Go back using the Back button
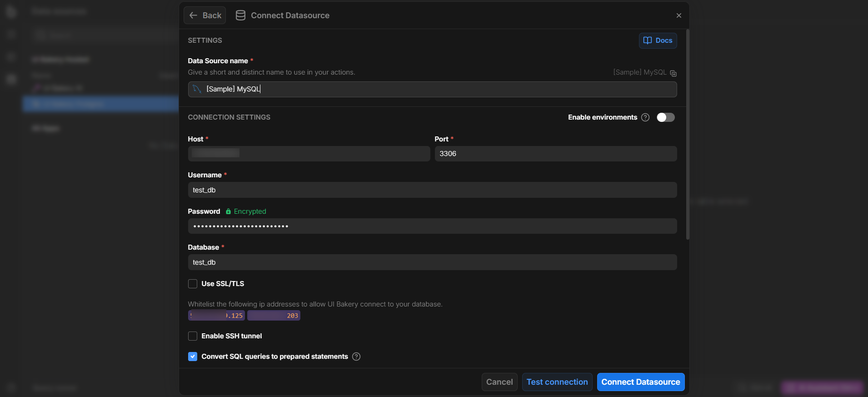The width and height of the screenshot is (868, 397). click(x=205, y=15)
